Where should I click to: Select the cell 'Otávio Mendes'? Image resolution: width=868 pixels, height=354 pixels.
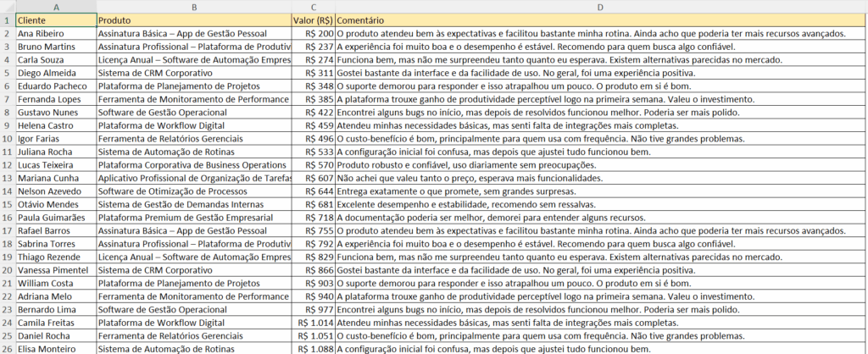click(x=57, y=204)
